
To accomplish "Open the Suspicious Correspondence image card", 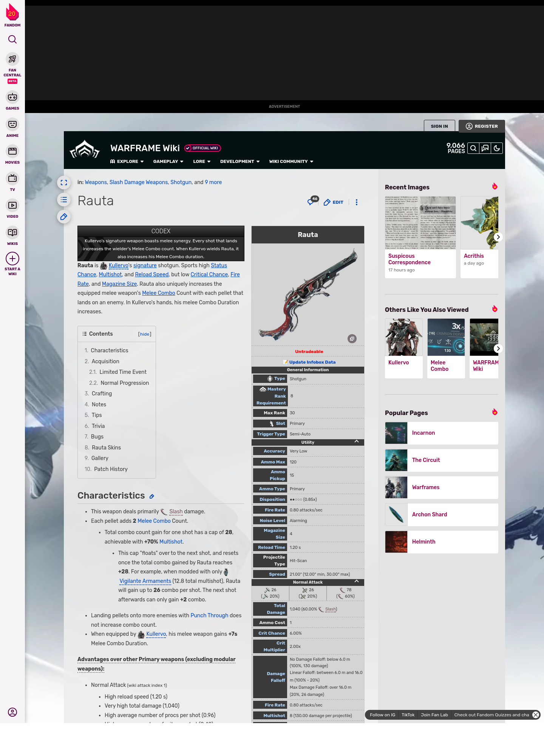I will (x=420, y=237).
